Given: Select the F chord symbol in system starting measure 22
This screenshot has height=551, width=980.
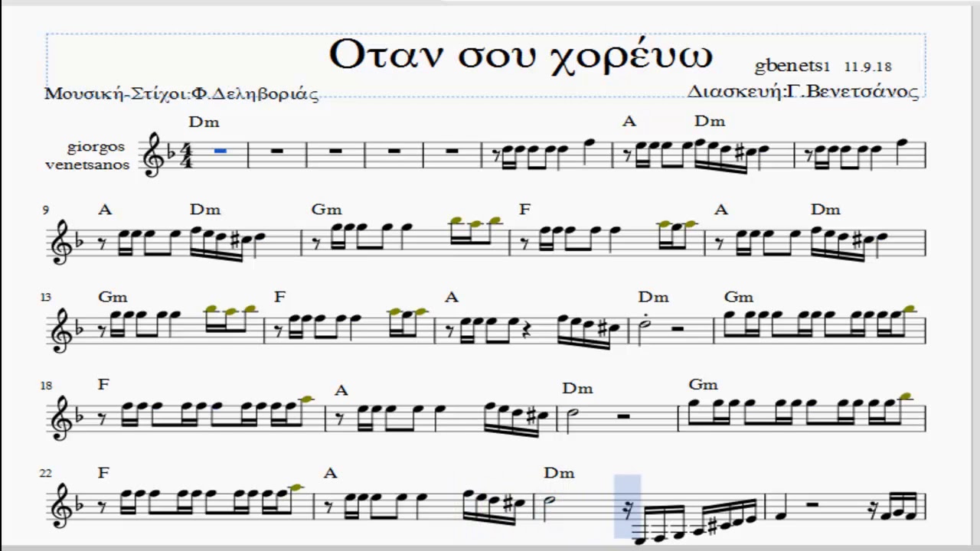Looking at the screenshot, I should [103, 472].
